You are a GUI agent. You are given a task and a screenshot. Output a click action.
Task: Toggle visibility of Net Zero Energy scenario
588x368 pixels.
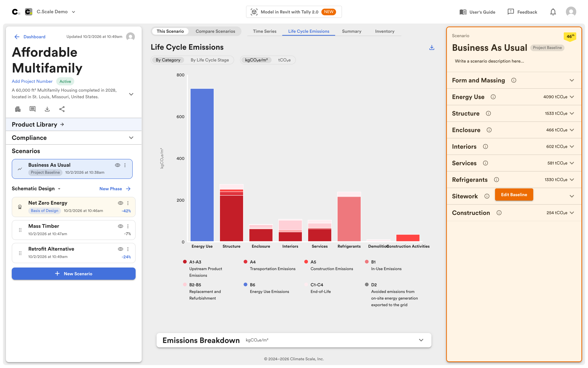[x=121, y=203]
